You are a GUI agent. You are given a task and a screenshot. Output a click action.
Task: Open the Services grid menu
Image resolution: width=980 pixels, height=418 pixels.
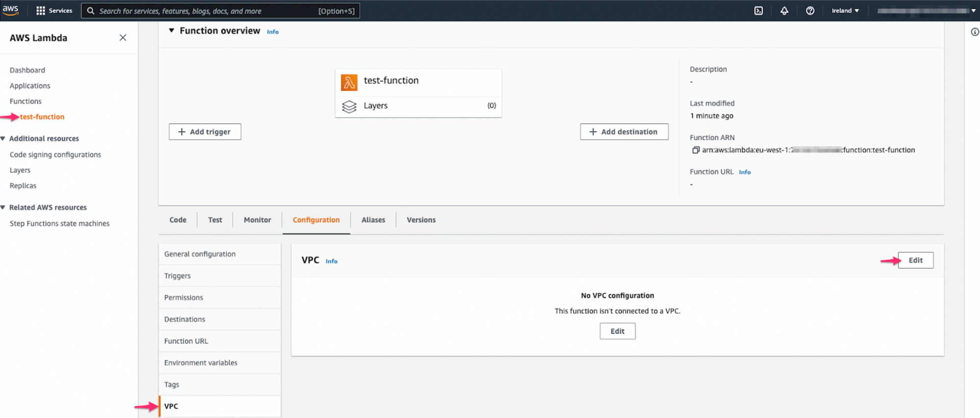pos(41,11)
